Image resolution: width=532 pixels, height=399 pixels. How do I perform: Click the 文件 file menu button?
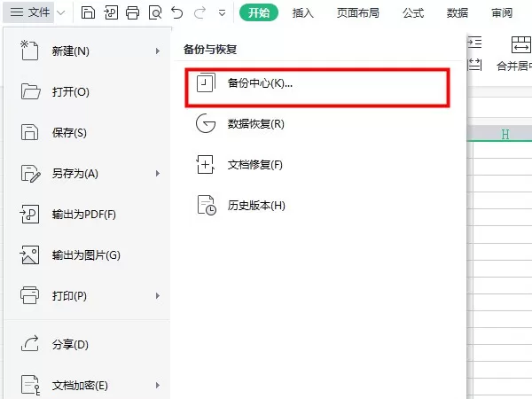click(x=29, y=12)
